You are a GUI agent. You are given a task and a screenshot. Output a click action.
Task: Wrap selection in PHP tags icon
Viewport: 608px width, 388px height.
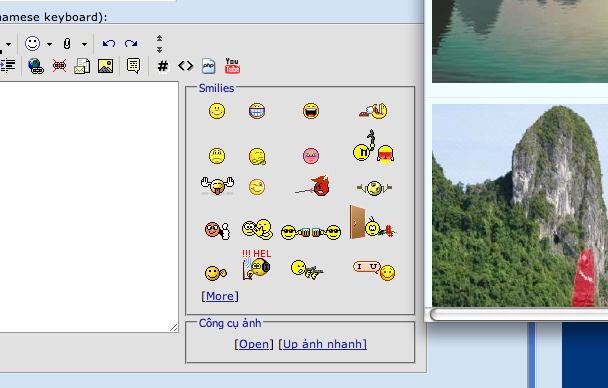click(x=209, y=66)
